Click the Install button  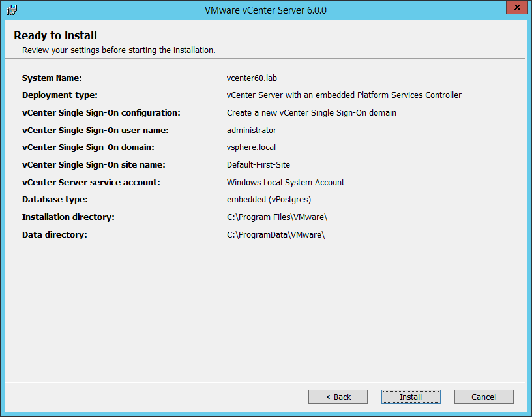411,397
